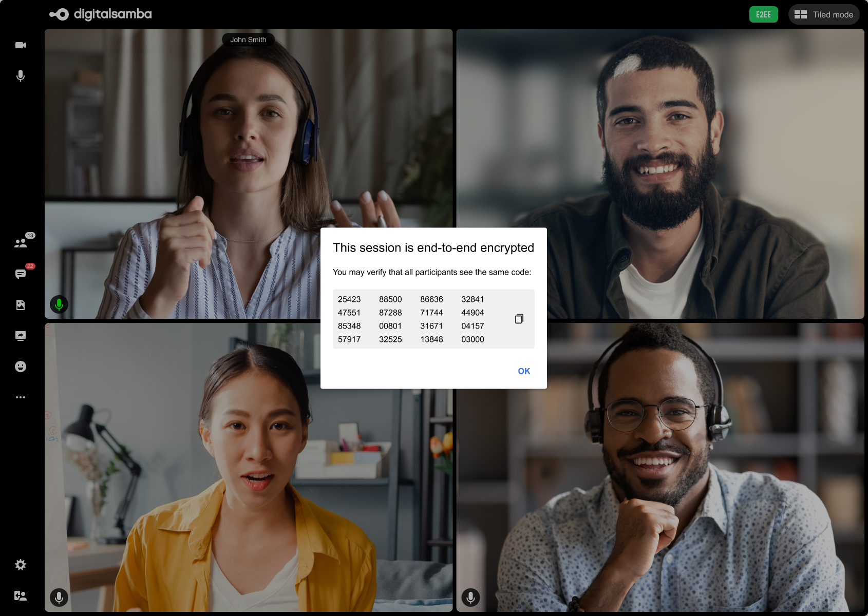Click the green E2EE badge
This screenshot has height=616, width=868.
coord(763,14)
